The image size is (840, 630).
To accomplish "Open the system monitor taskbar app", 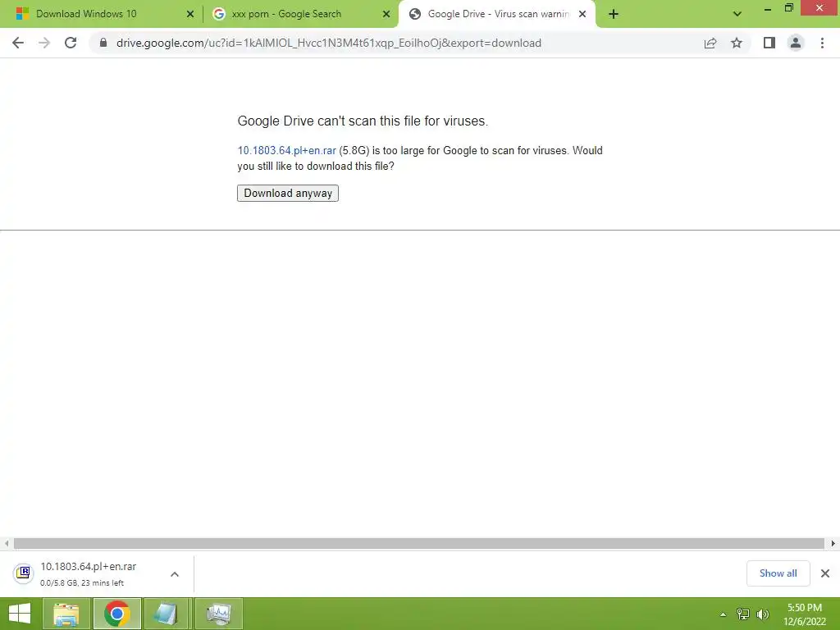I will tap(218, 614).
